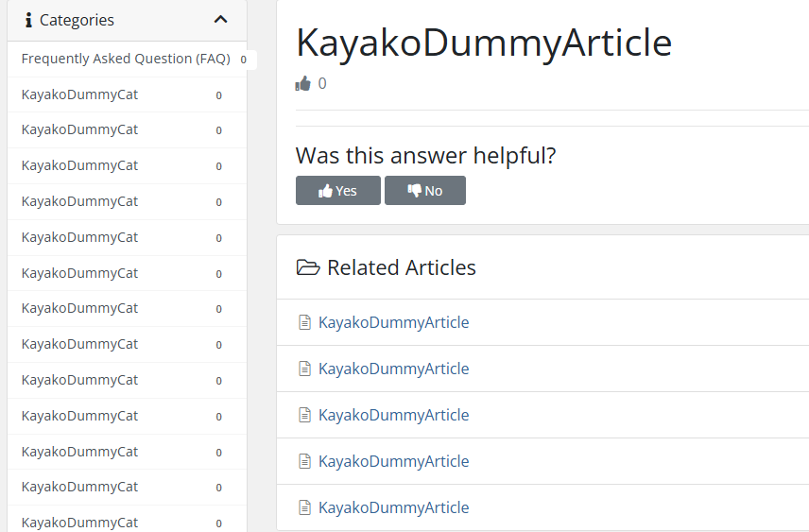This screenshot has height=532, width=809.
Task: Click the Categories panel title text
Action: 77,20
